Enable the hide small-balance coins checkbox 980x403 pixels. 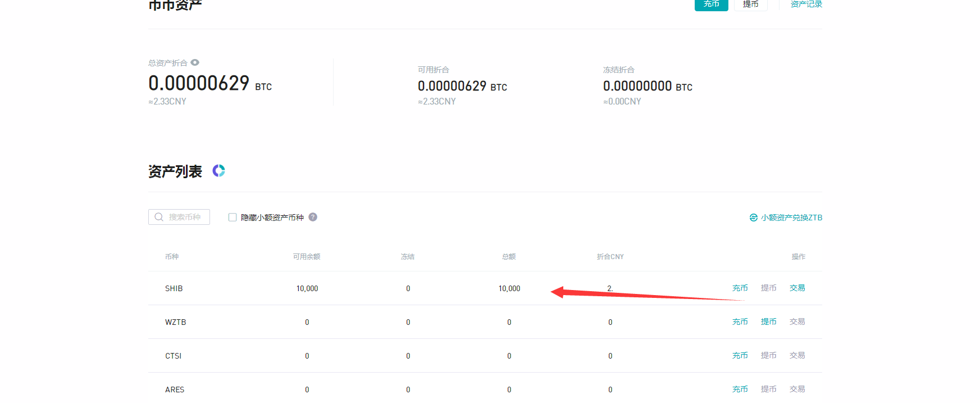[233, 217]
